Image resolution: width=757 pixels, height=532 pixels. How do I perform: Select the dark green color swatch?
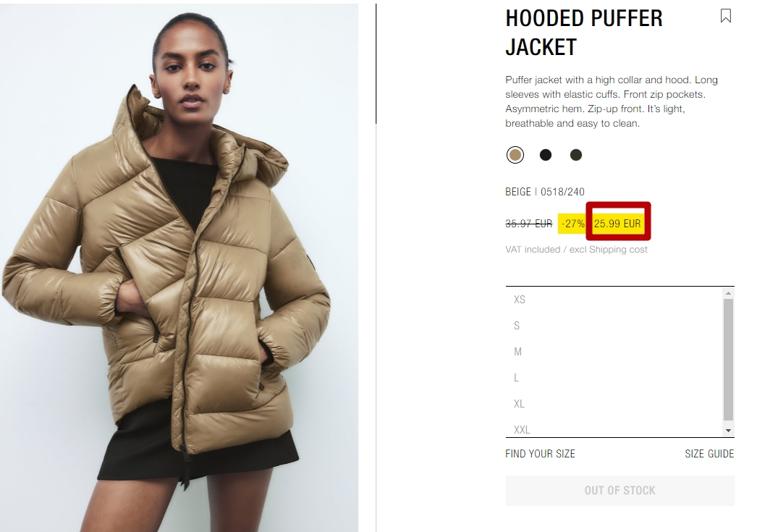click(x=576, y=155)
